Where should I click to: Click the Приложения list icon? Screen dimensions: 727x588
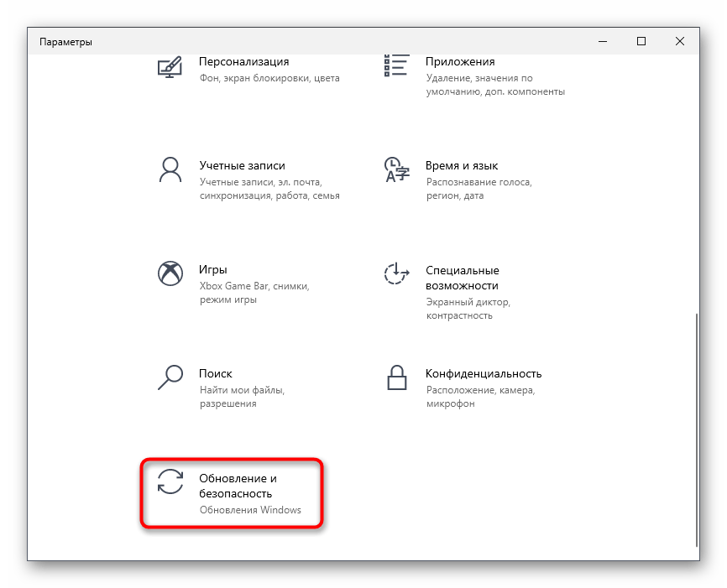pos(396,65)
